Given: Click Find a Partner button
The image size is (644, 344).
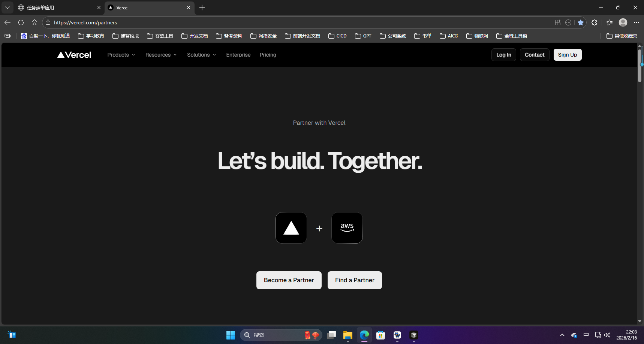Looking at the screenshot, I should point(355,280).
